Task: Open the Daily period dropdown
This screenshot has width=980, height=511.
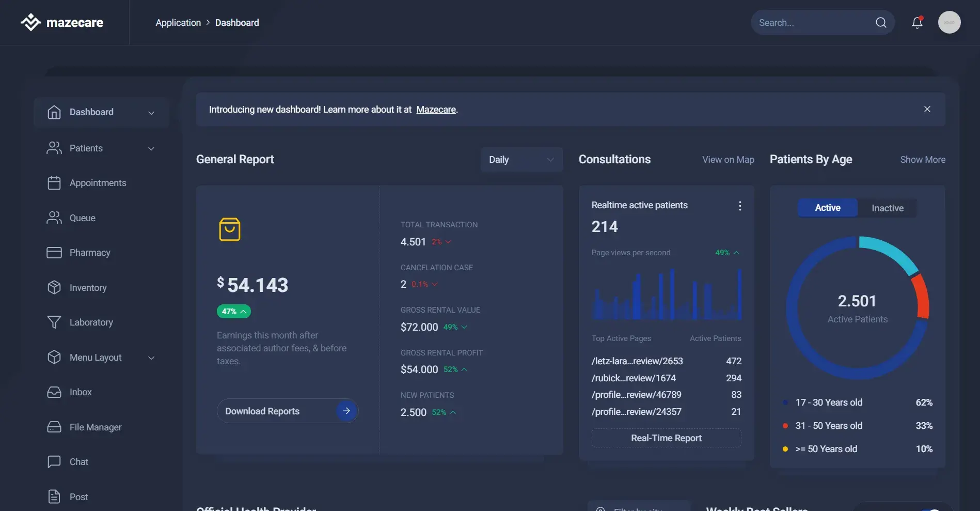Action: click(521, 160)
